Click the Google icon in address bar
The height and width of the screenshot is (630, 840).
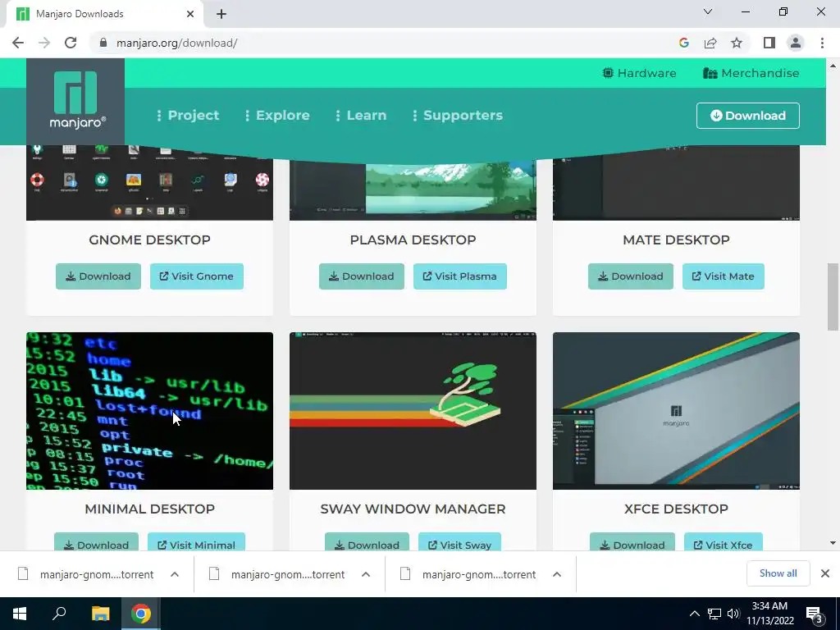click(683, 43)
